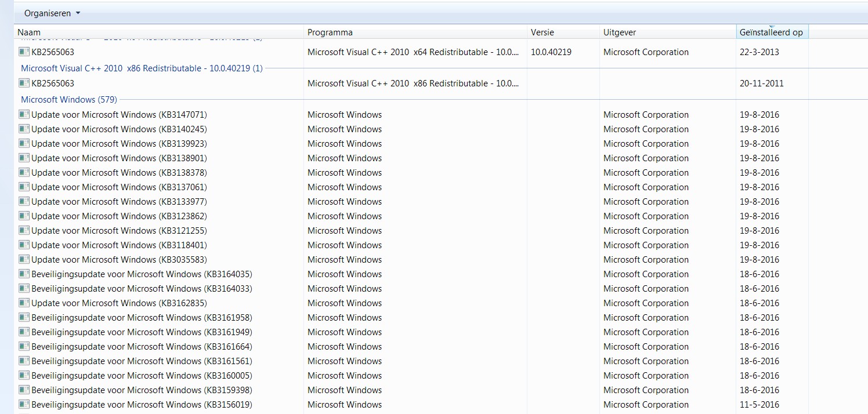Image resolution: width=868 pixels, height=414 pixels.
Task: Select the name 'Beveiligingsupdate voor Microsoft Windows (KB3161958)'
Action: pos(142,318)
